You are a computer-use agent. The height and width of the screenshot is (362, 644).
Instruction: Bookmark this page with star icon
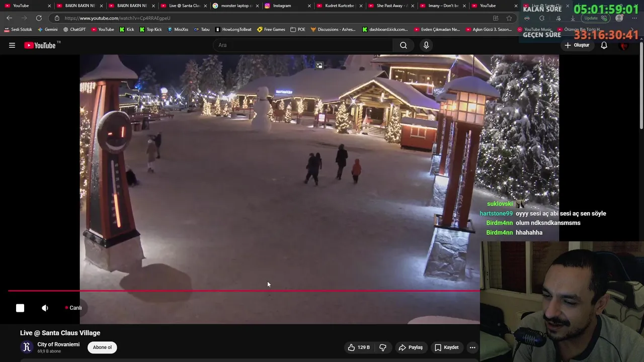point(509,18)
